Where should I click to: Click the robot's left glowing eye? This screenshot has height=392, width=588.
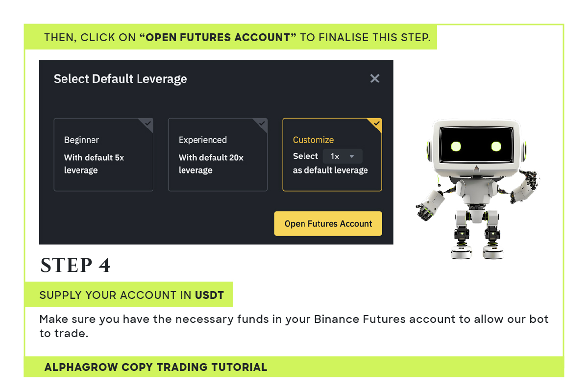tap(456, 146)
